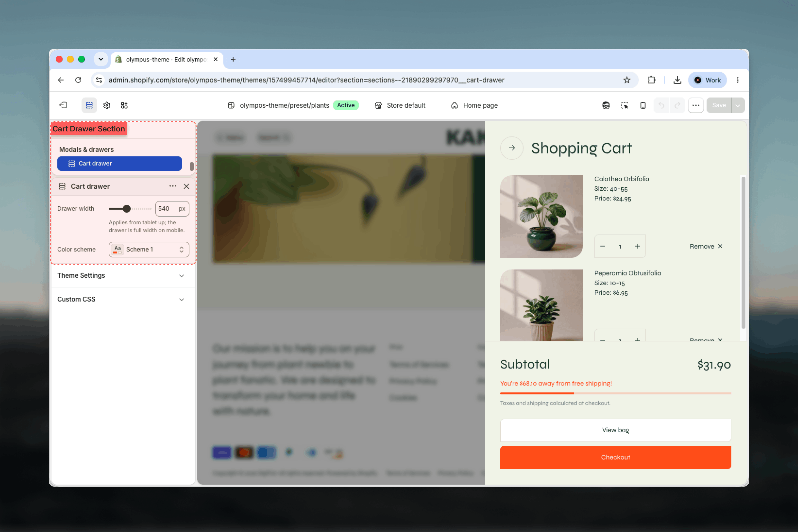Open the app embeds icon
This screenshot has height=532, width=798.
coord(124,105)
